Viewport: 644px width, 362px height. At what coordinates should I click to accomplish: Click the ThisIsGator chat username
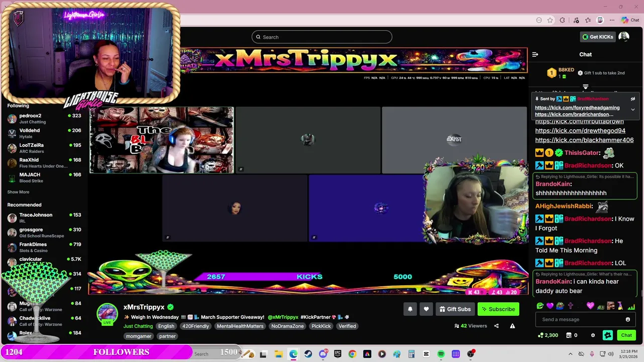click(x=582, y=153)
